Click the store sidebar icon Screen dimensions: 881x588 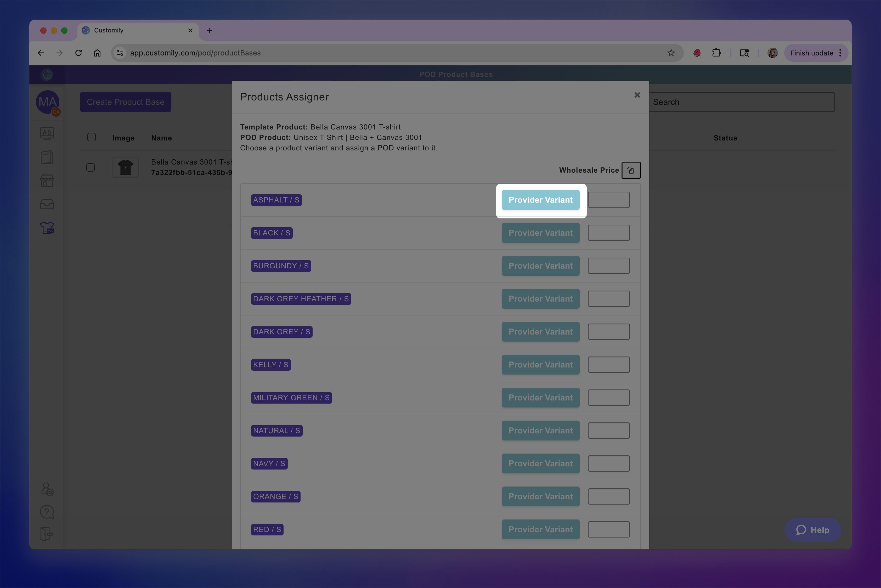point(47,181)
